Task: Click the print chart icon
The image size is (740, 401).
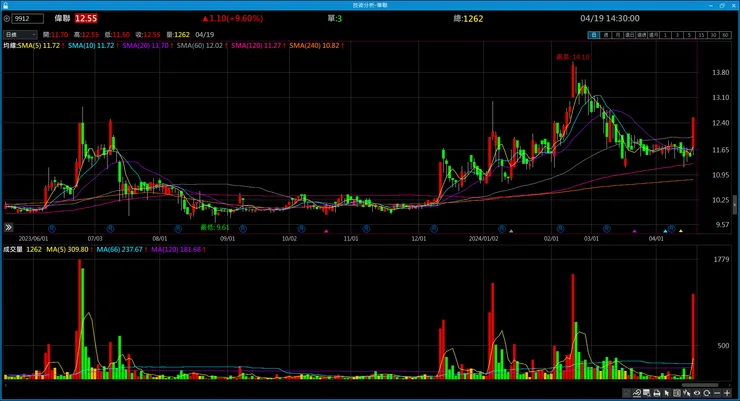Action: [x=656, y=393]
